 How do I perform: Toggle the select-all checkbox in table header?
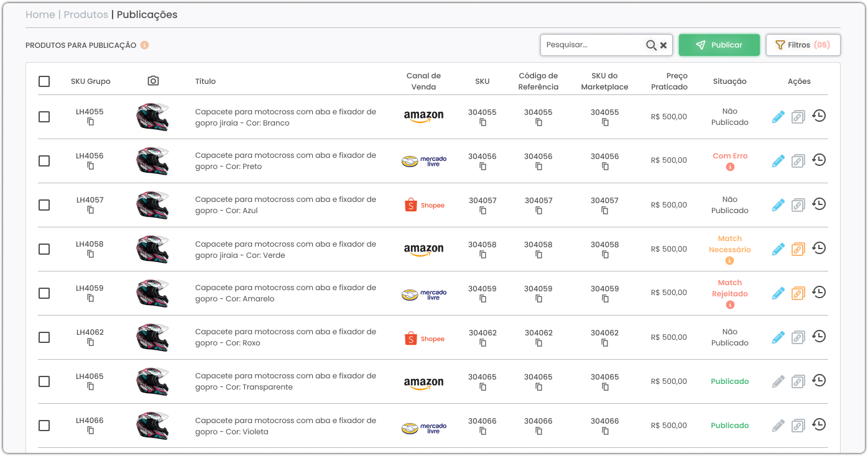point(44,81)
